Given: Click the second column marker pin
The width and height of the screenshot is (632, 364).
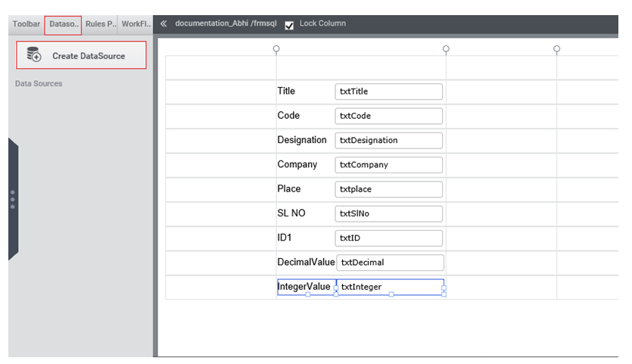Looking at the screenshot, I should click(x=446, y=50).
